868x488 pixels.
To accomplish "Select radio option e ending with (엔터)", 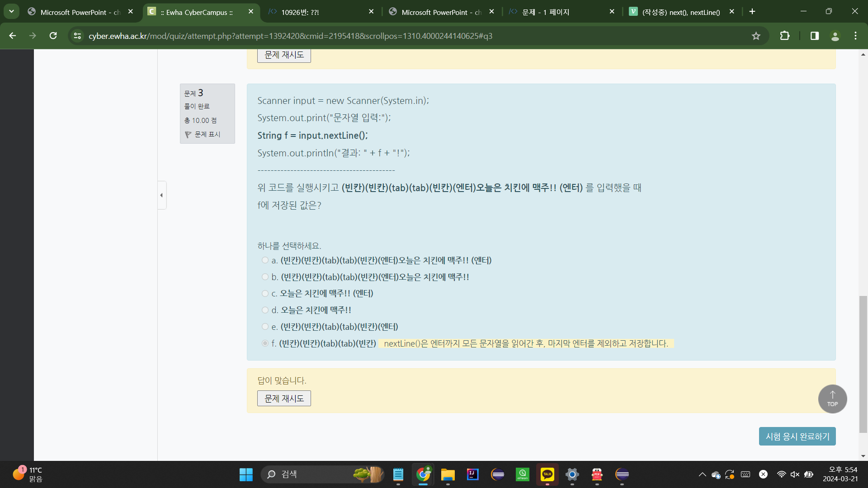I will [265, 327].
